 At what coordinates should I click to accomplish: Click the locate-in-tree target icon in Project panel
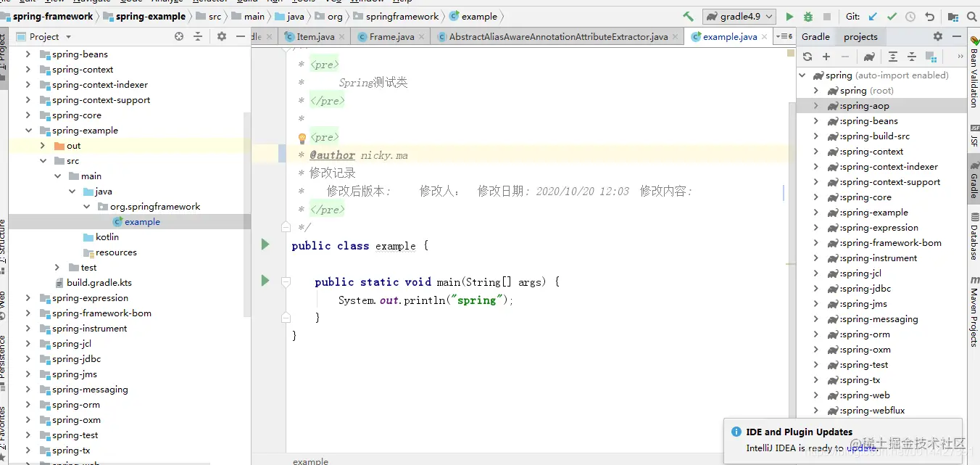[179, 36]
